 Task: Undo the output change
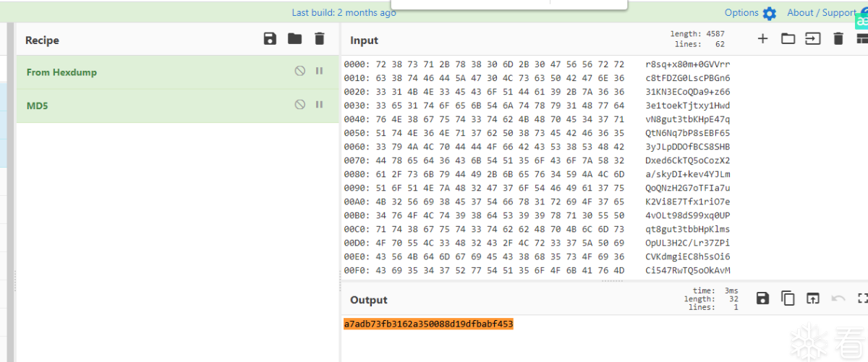[838, 298]
